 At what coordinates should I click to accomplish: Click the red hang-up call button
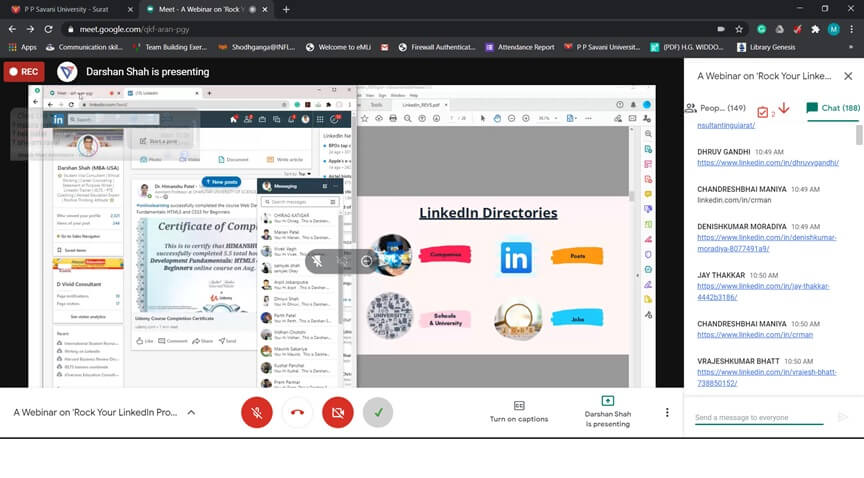click(297, 412)
